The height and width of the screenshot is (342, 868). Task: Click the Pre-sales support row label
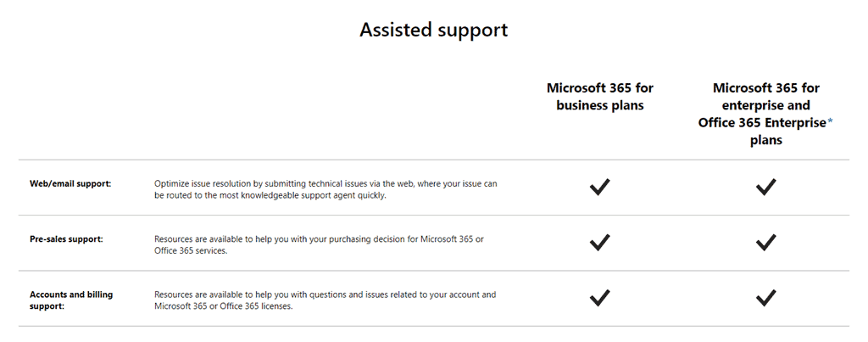(x=66, y=238)
